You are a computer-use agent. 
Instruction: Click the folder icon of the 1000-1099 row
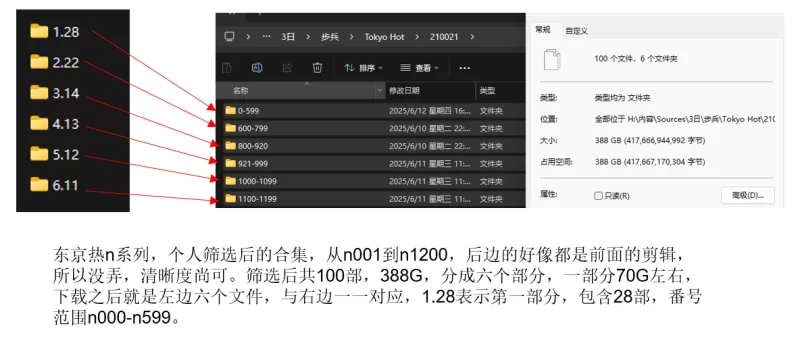point(231,181)
